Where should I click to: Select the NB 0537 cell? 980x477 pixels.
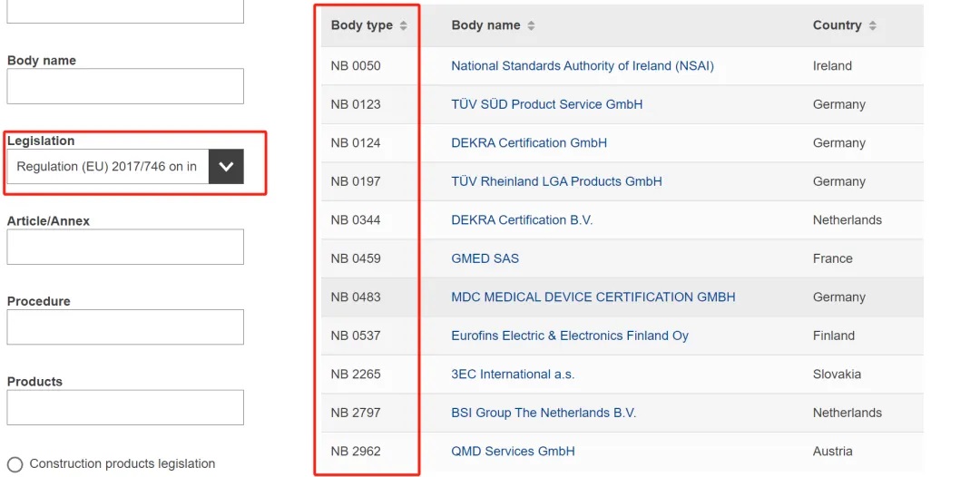pos(356,336)
